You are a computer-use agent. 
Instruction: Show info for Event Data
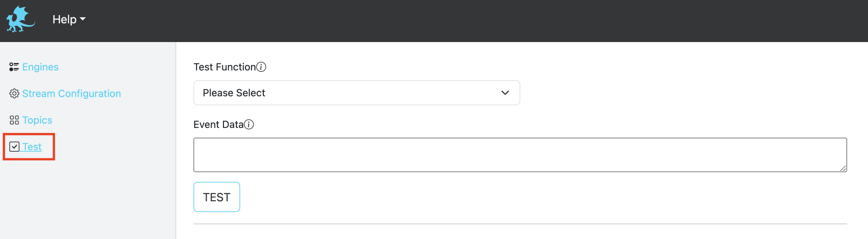(249, 124)
